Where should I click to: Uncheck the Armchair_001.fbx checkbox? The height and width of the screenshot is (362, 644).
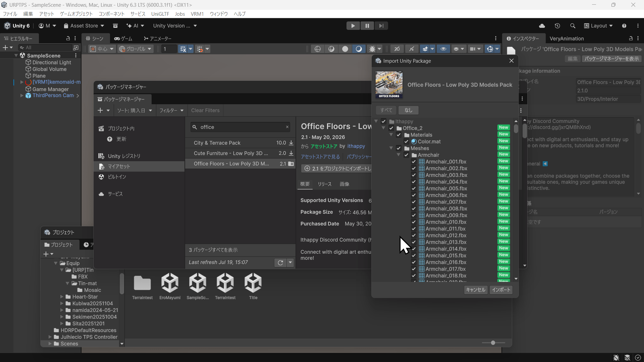point(414,162)
